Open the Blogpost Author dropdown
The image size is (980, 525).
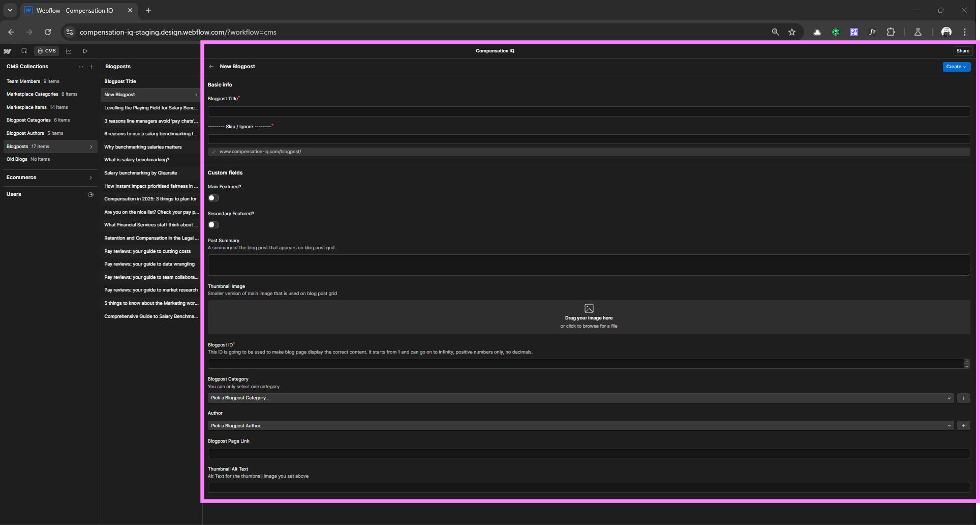tap(581, 426)
